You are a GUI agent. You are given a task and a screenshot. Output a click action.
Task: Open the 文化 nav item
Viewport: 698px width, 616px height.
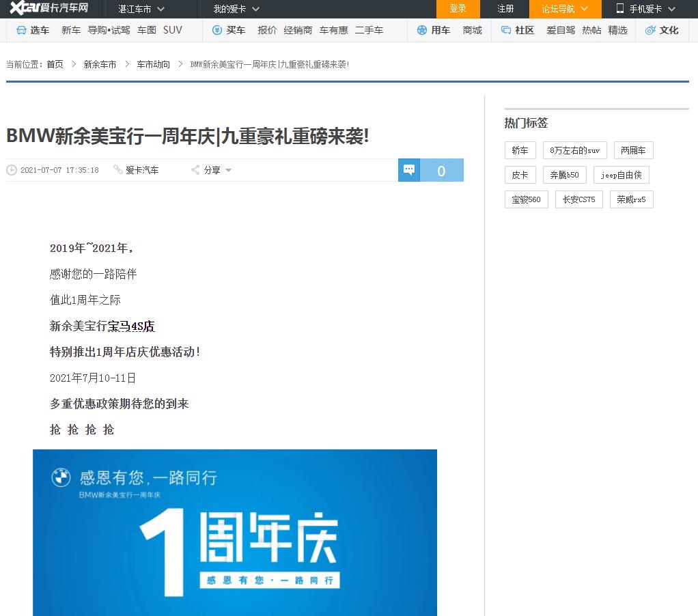coord(669,30)
